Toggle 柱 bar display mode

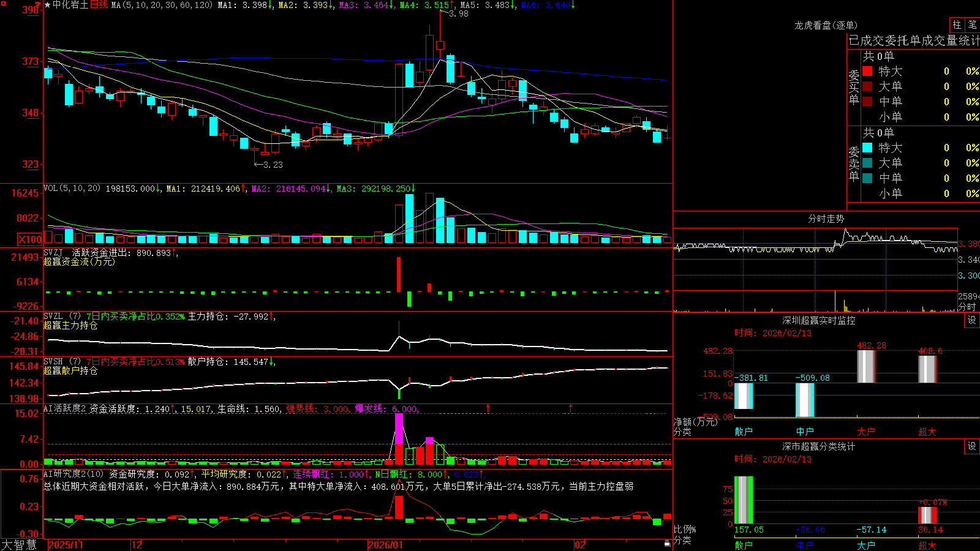coord(957,24)
